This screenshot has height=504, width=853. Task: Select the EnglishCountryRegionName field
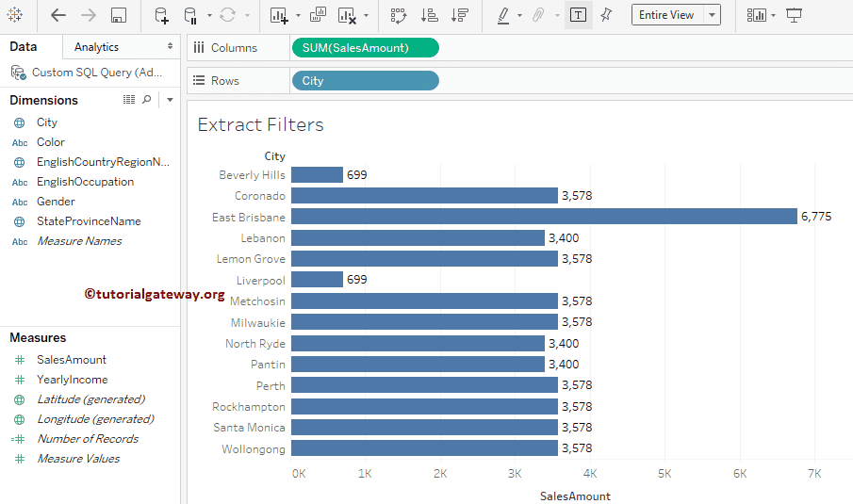103,162
